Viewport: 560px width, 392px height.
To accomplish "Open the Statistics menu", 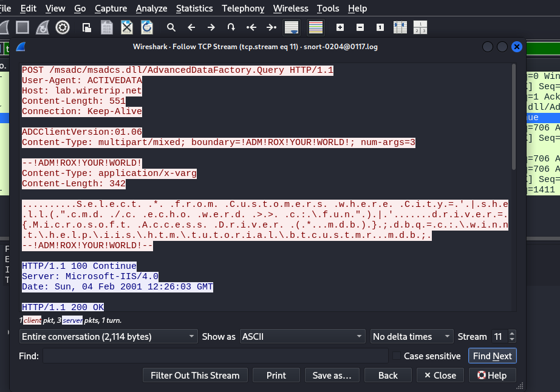I will (x=194, y=8).
